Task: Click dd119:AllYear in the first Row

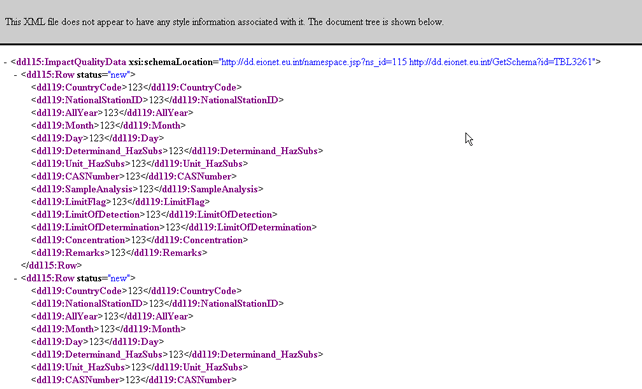Action: click(112, 113)
